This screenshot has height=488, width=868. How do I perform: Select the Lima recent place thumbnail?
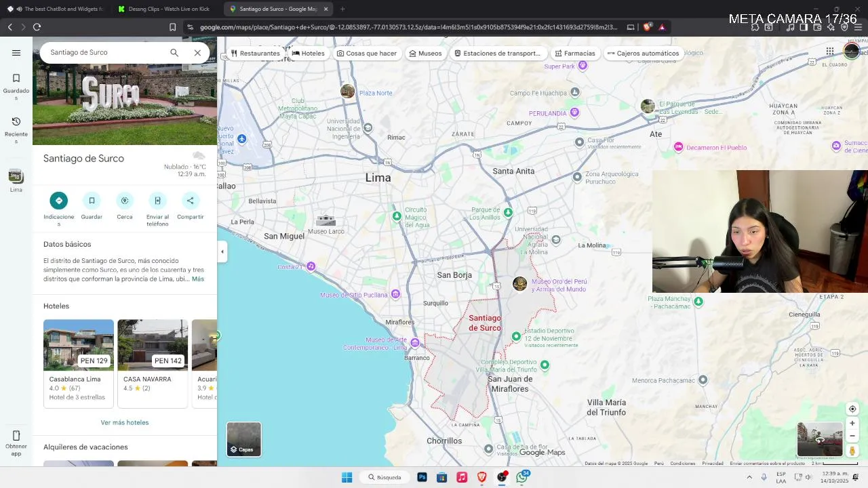[16, 177]
